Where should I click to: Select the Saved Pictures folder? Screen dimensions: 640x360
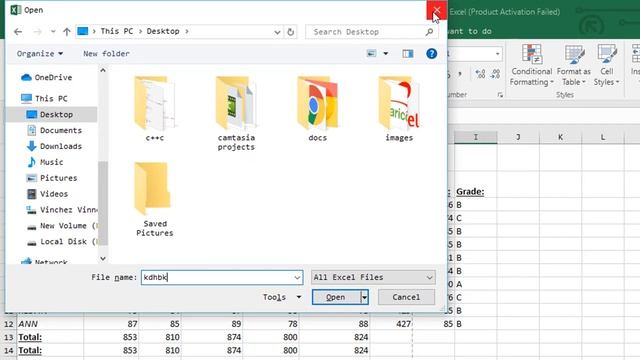point(155,200)
